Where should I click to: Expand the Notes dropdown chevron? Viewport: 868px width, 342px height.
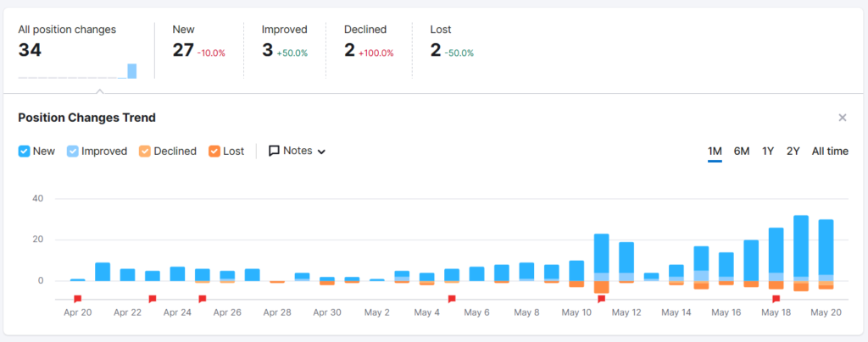321,152
